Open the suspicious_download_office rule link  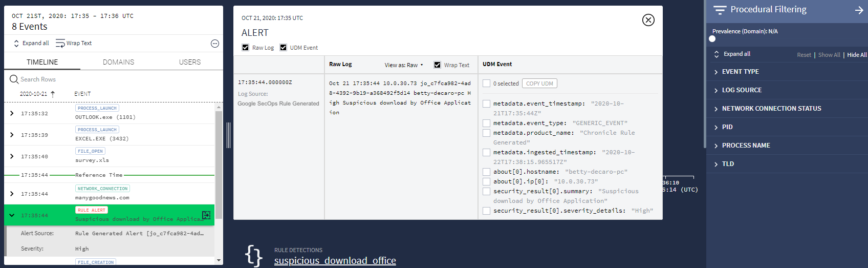pos(335,261)
